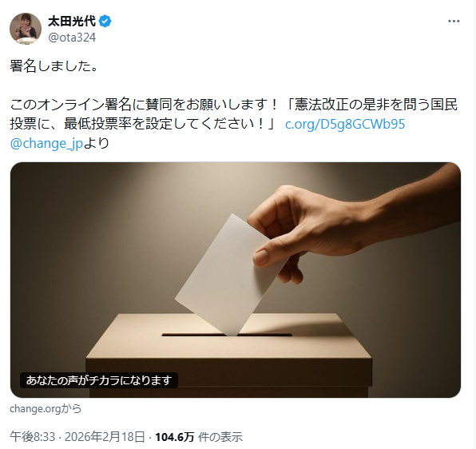Click the 午後8:33 post time
The image size is (476, 449).
[x=33, y=437]
